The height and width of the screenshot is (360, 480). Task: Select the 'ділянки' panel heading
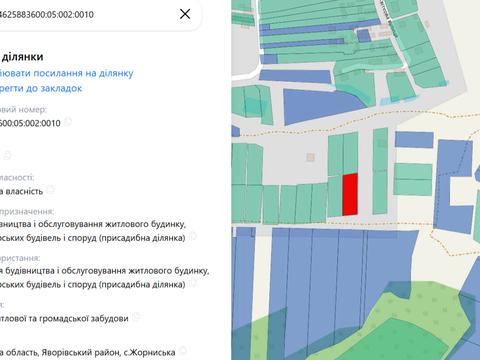[22, 57]
